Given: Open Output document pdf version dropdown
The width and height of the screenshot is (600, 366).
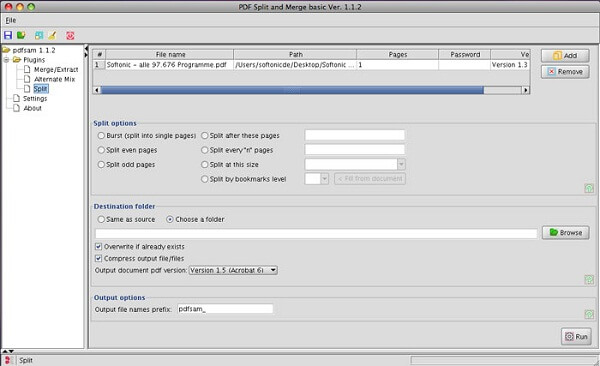Looking at the screenshot, I should point(233,270).
